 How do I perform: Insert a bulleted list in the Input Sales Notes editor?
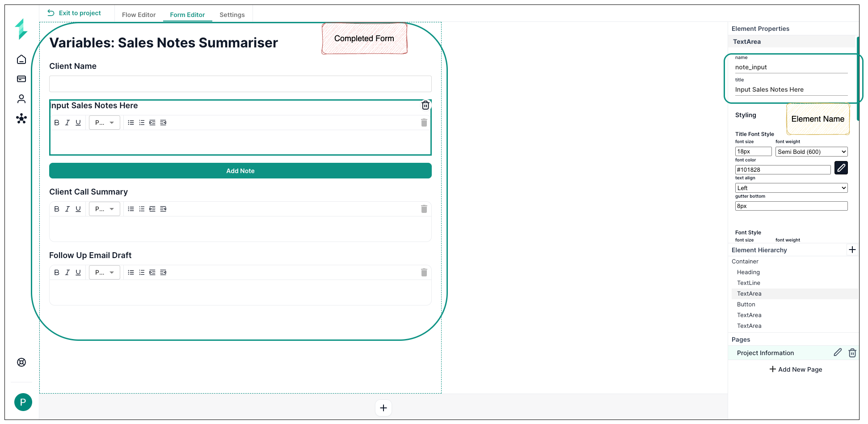(x=131, y=123)
